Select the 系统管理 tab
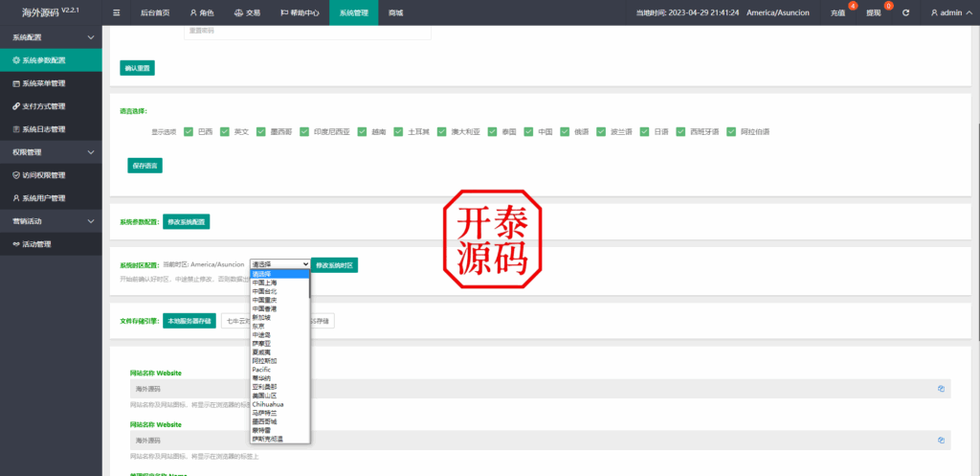 coord(354,12)
